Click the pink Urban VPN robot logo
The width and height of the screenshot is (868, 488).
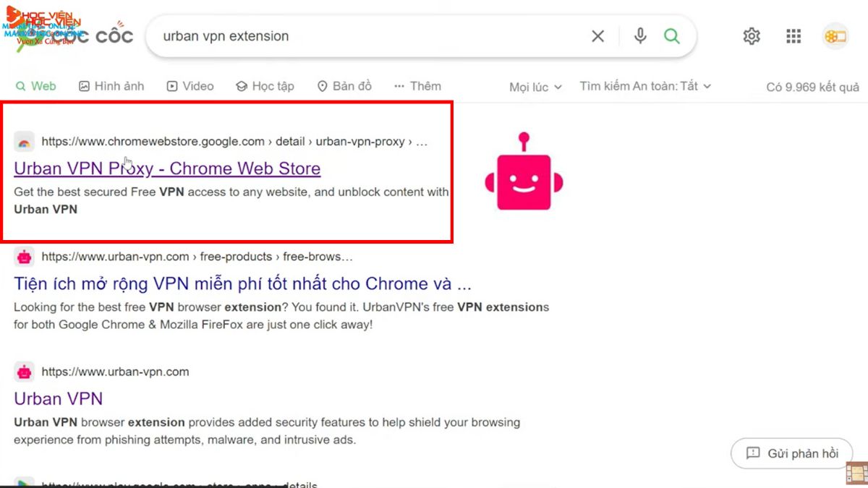[x=524, y=171]
